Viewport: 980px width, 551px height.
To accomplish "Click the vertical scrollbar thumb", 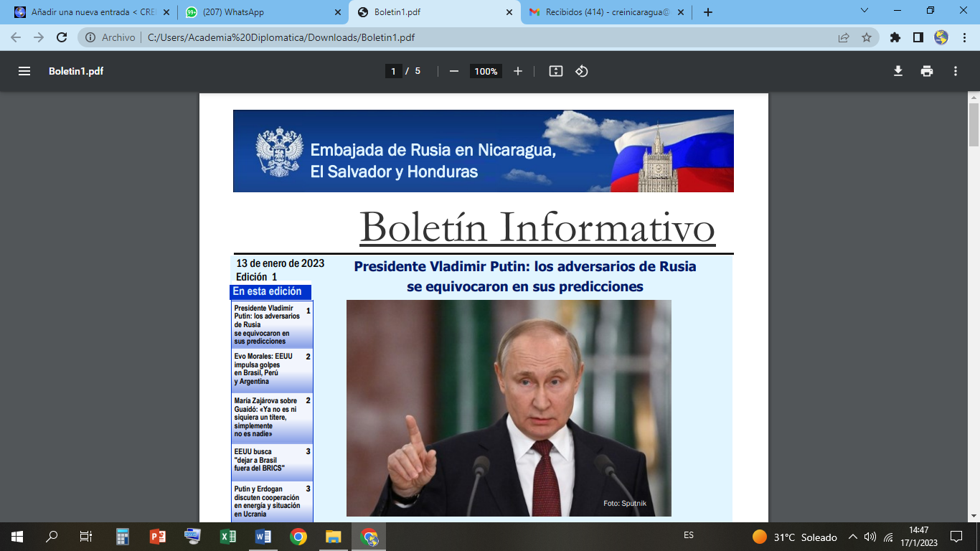I will pos(974,124).
